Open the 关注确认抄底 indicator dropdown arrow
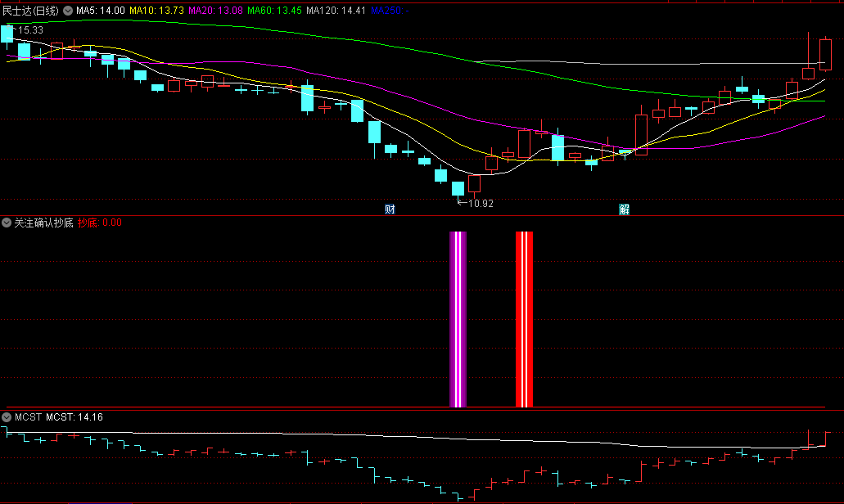The image size is (844, 504). [x=7, y=223]
